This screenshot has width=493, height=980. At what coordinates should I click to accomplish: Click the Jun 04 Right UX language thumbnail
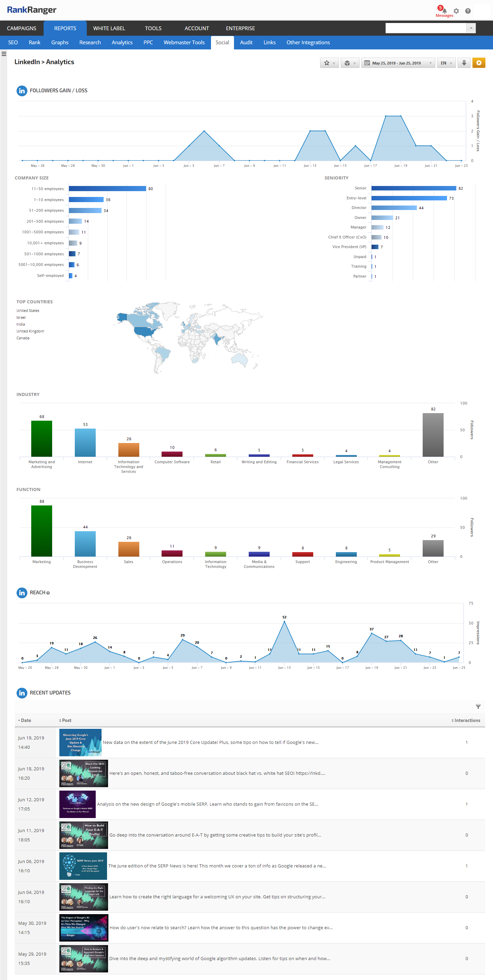84,896
